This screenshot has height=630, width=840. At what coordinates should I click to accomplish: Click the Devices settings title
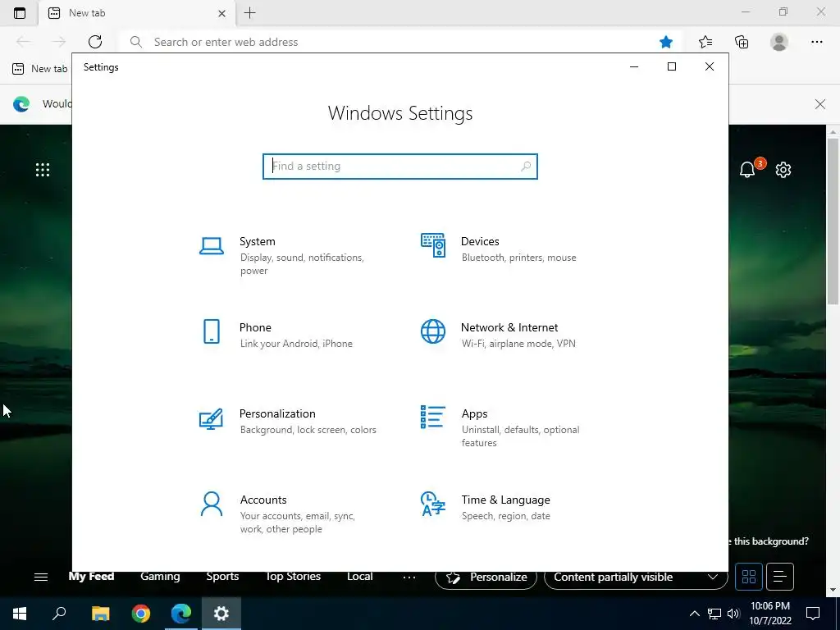(480, 242)
